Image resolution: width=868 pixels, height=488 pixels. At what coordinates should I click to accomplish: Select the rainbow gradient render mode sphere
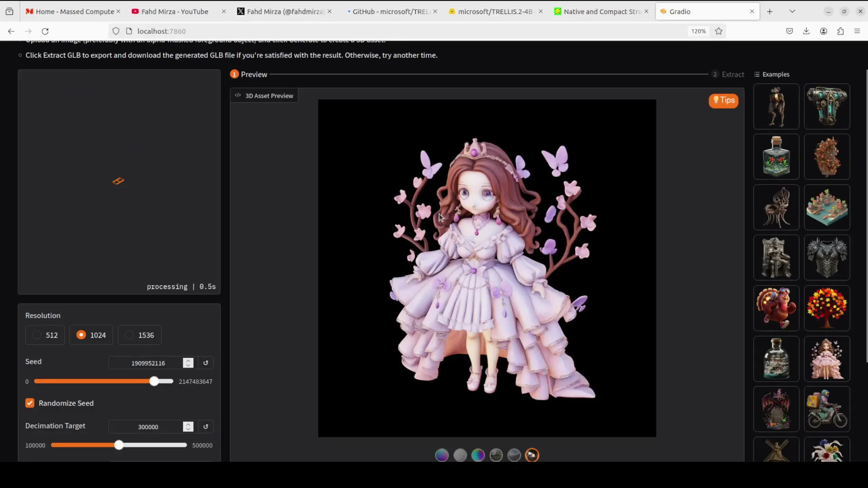coord(478,455)
